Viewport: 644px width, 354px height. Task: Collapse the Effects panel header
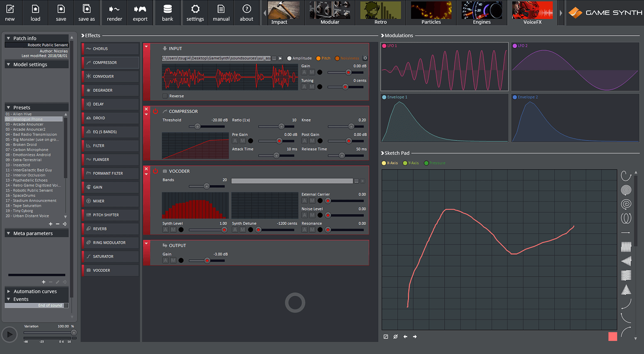[x=83, y=36]
